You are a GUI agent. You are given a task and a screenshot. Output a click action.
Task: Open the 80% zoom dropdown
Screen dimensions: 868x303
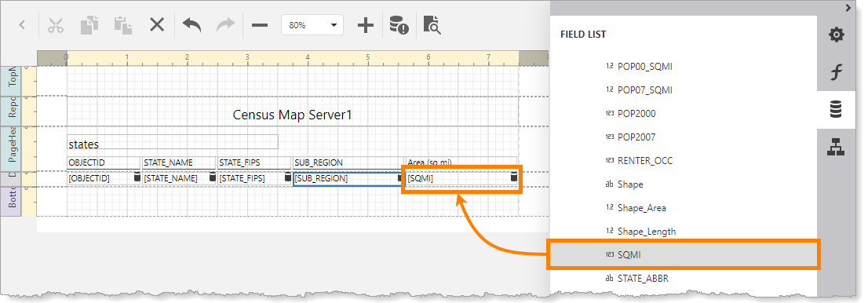tap(312, 25)
